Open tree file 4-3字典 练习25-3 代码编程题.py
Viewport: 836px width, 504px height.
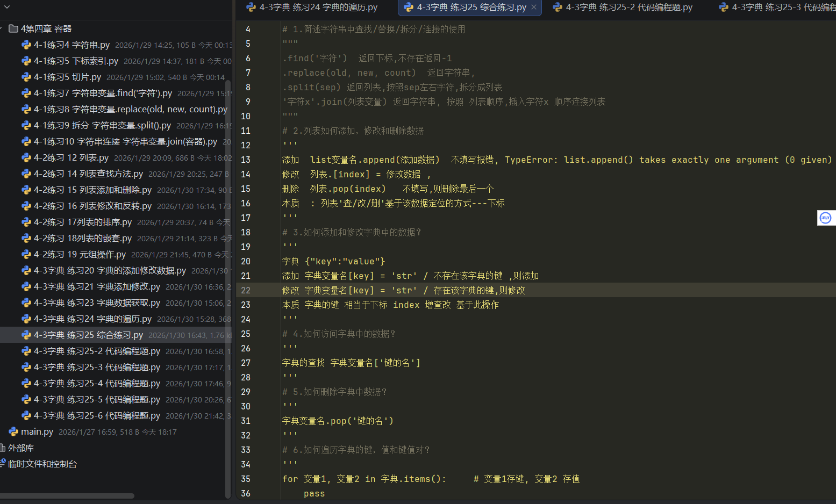(97, 367)
